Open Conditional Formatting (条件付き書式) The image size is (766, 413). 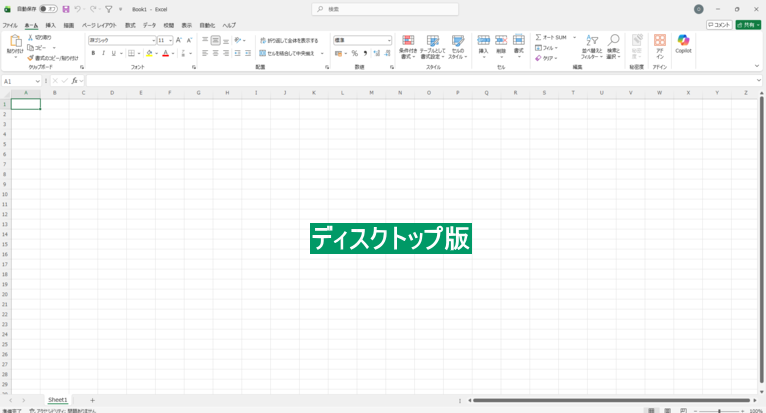[x=408, y=47]
